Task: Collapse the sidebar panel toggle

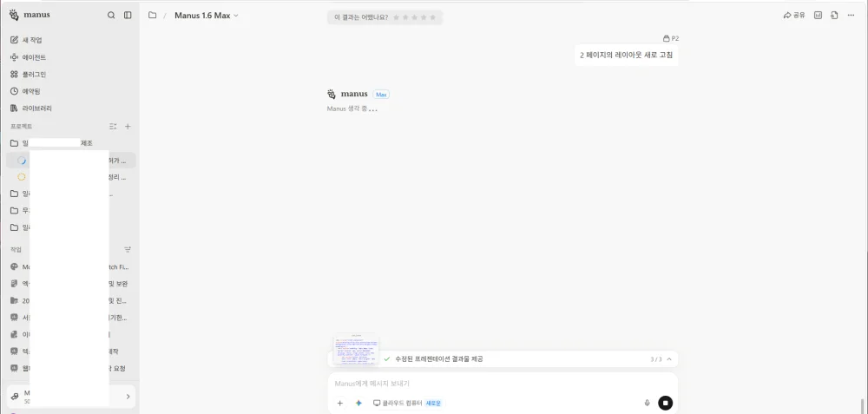Action: 128,16
